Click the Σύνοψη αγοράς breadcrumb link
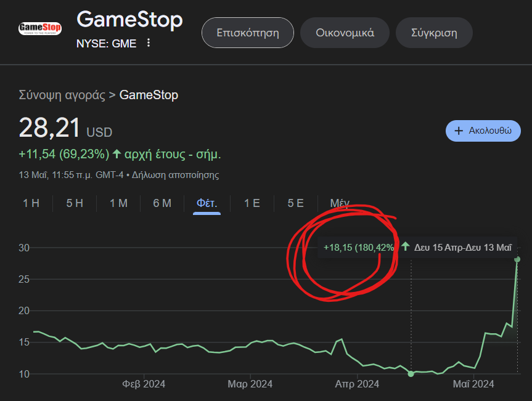Image resolution: width=532 pixels, height=401 pixels. pyautogui.click(x=62, y=95)
